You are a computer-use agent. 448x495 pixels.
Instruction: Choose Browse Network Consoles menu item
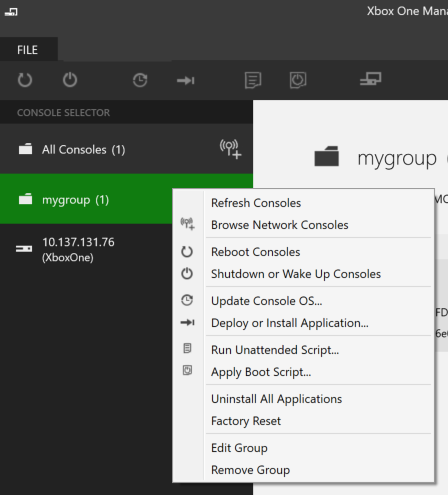[279, 225]
